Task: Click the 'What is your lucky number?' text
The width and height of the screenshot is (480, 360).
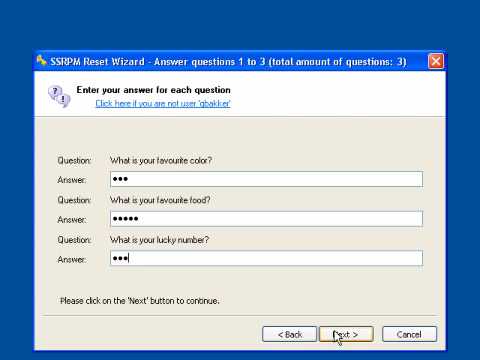Action: (x=159, y=240)
